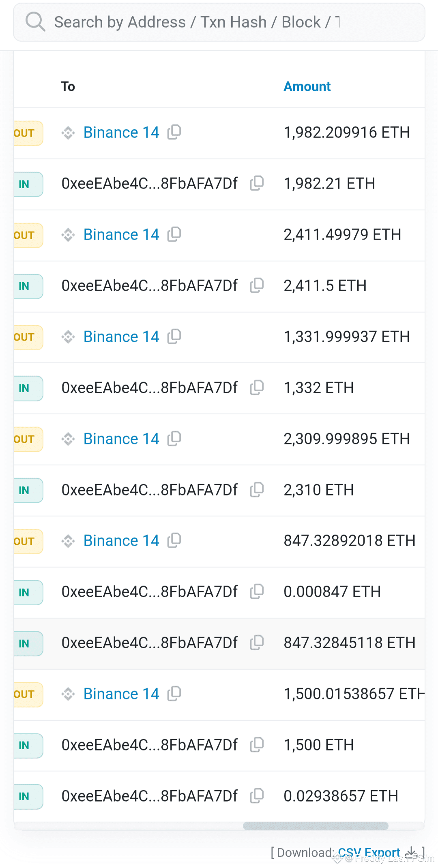This screenshot has height=868, width=438.
Task: Copy address in the 1,982.21 ETH row
Action: pos(257,183)
